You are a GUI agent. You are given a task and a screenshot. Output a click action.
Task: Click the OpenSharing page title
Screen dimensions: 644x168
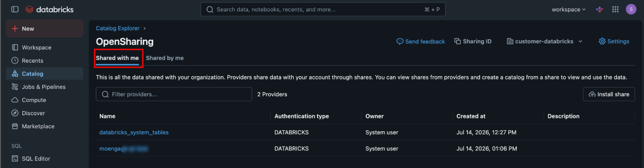click(x=125, y=42)
